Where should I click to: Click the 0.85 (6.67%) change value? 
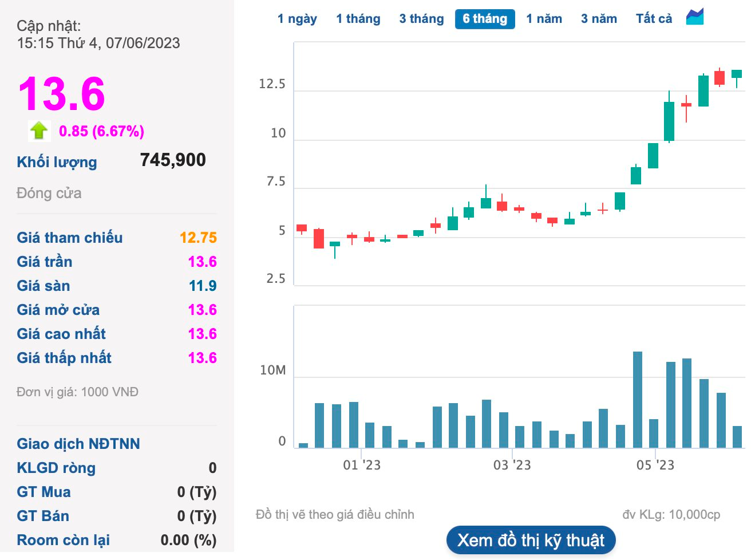102,131
